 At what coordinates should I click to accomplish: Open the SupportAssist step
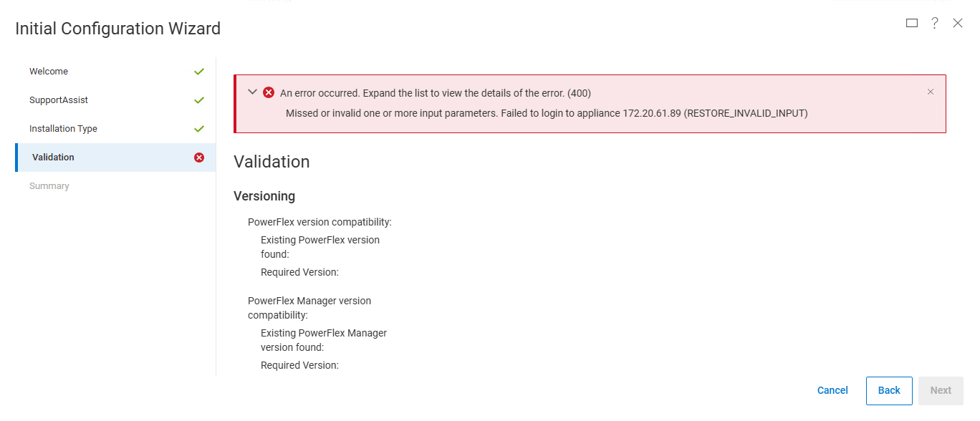(x=59, y=100)
